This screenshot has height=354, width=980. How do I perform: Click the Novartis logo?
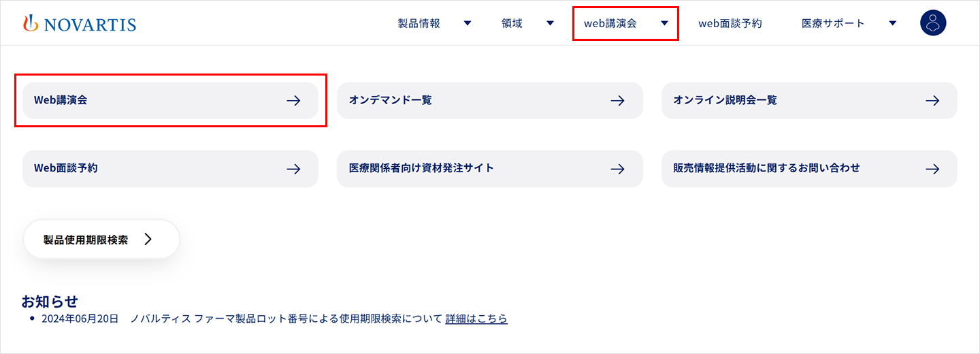click(x=79, y=24)
